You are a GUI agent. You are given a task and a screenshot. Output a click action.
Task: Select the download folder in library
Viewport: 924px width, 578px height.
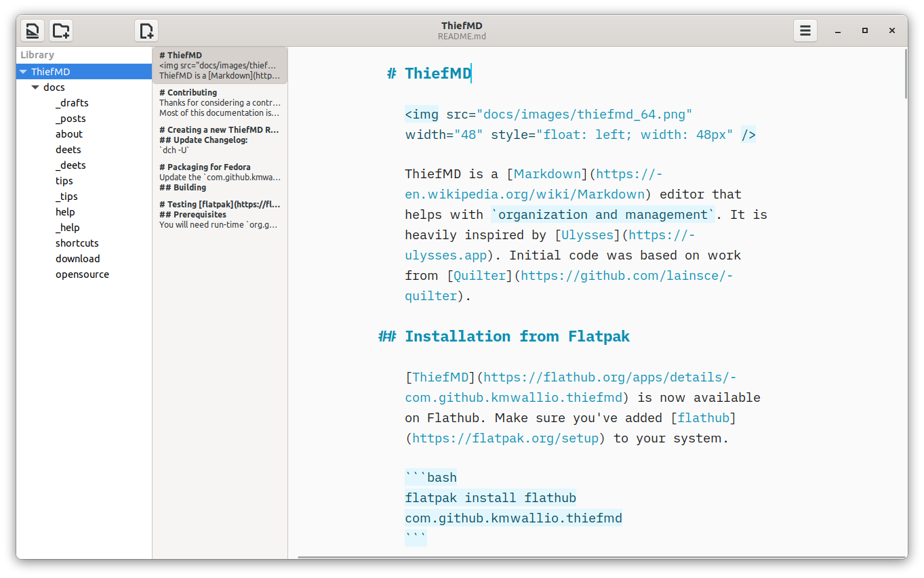coord(77,259)
